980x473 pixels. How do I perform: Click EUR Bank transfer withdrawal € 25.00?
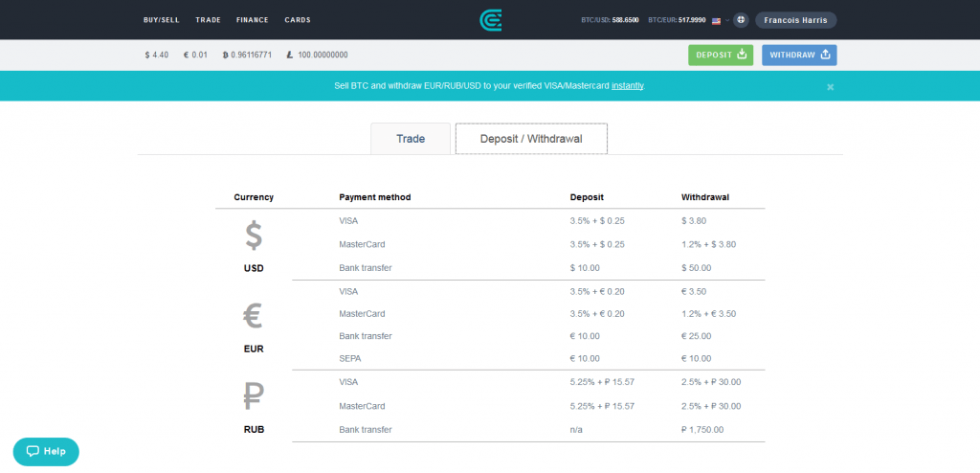697,336
